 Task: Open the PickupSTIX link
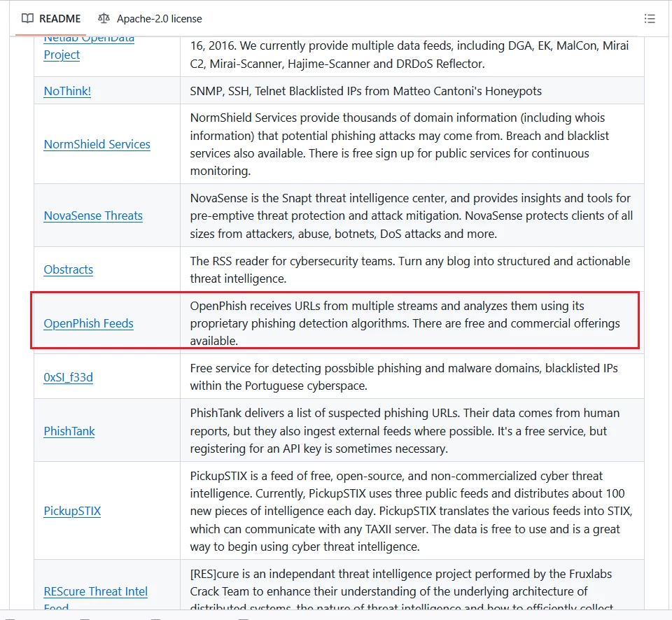pos(72,511)
